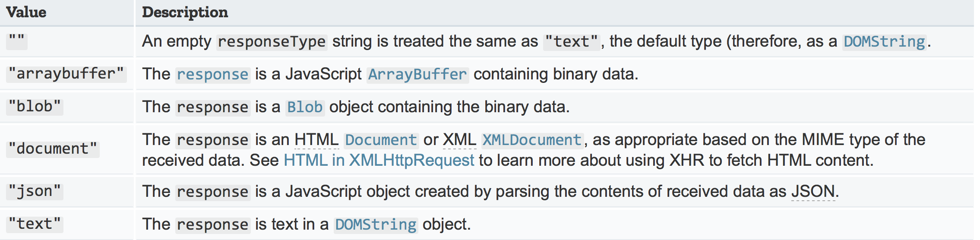Open the DOMString link in the empty-string row
The height and width of the screenshot is (240, 980).
tap(884, 42)
